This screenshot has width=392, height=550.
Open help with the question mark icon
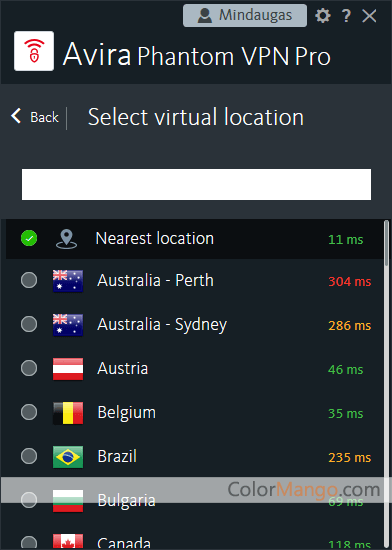[346, 16]
